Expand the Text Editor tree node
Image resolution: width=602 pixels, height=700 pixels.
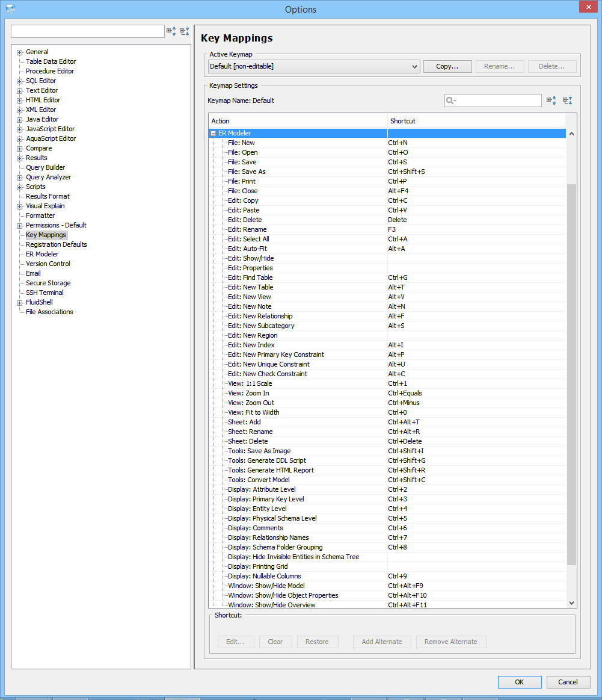click(x=20, y=91)
